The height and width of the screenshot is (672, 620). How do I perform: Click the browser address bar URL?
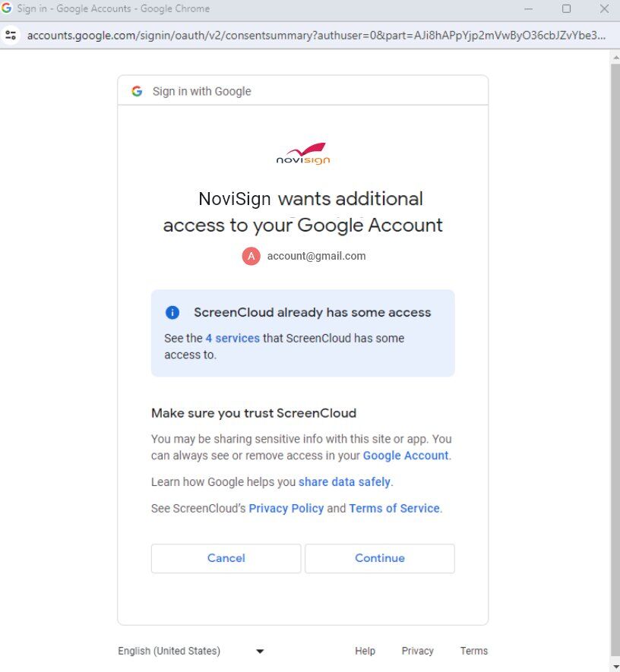228,35
